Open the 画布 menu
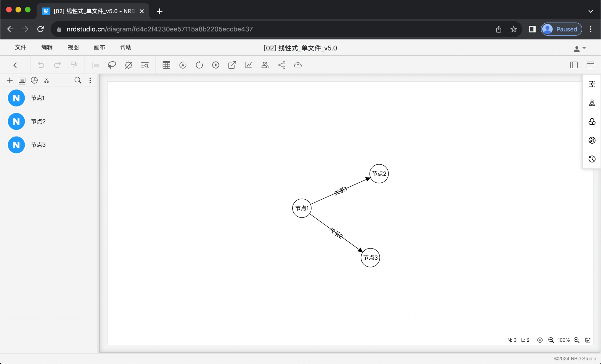The width and height of the screenshot is (601, 364). point(99,47)
